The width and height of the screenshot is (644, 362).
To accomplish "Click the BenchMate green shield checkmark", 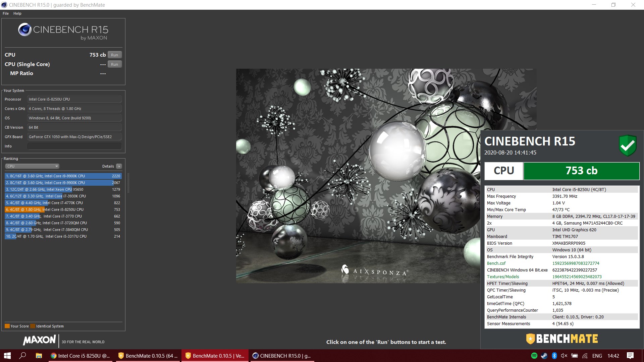I will tap(628, 146).
